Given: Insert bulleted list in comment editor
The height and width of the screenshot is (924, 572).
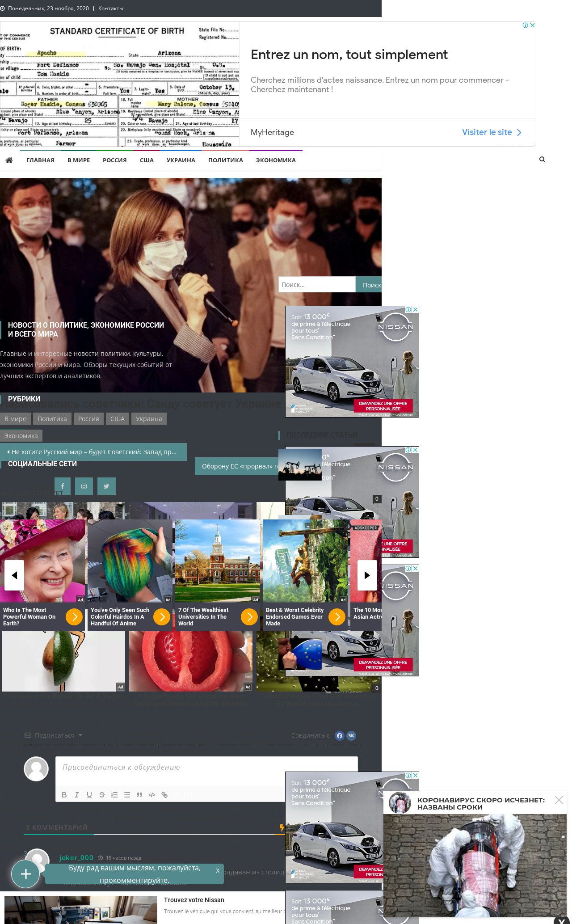Looking at the screenshot, I should [x=126, y=794].
